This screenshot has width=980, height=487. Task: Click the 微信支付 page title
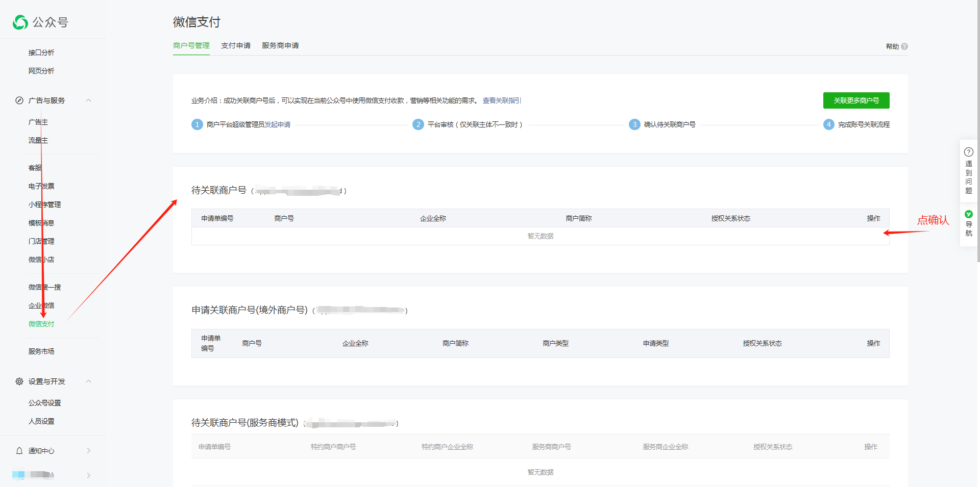click(197, 22)
